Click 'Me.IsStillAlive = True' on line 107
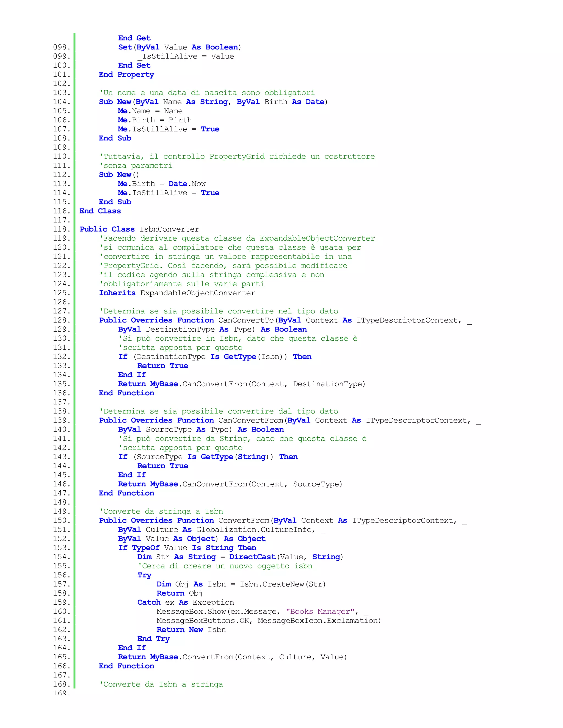This screenshot has width=563, height=728. (x=169, y=129)
